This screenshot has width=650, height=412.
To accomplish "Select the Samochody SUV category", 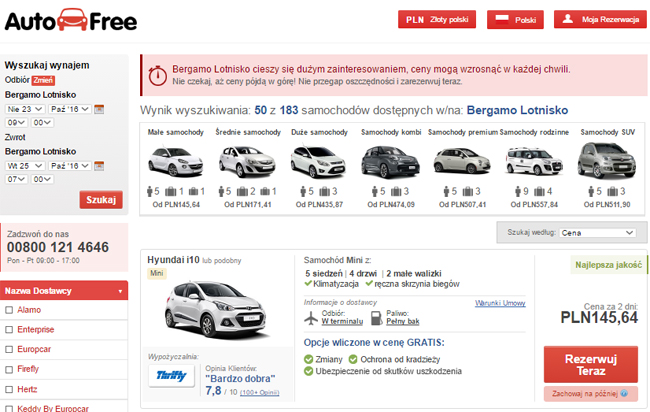I will pos(607,168).
